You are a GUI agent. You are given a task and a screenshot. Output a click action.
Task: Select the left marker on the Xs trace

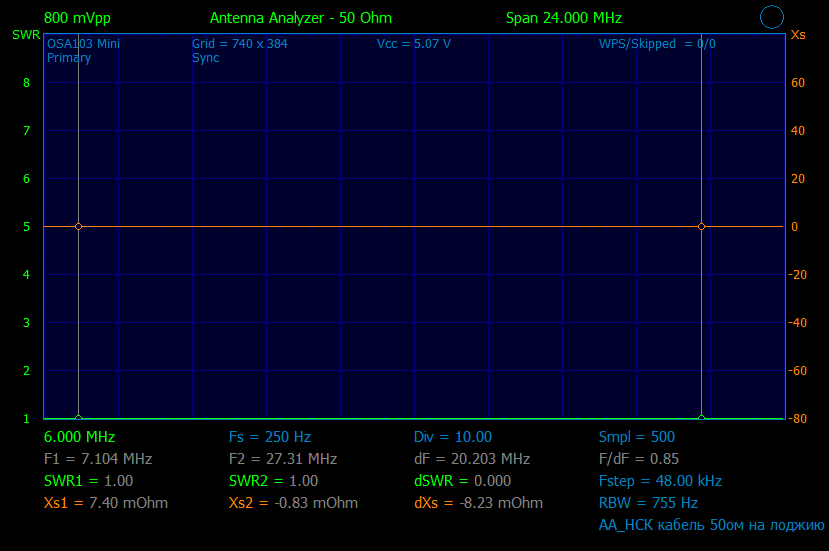click(78, 227)
